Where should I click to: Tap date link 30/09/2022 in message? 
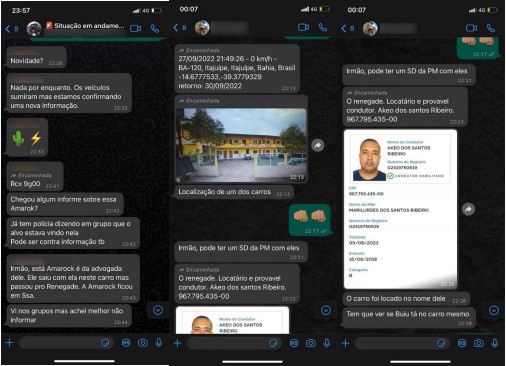pos(223,86)
